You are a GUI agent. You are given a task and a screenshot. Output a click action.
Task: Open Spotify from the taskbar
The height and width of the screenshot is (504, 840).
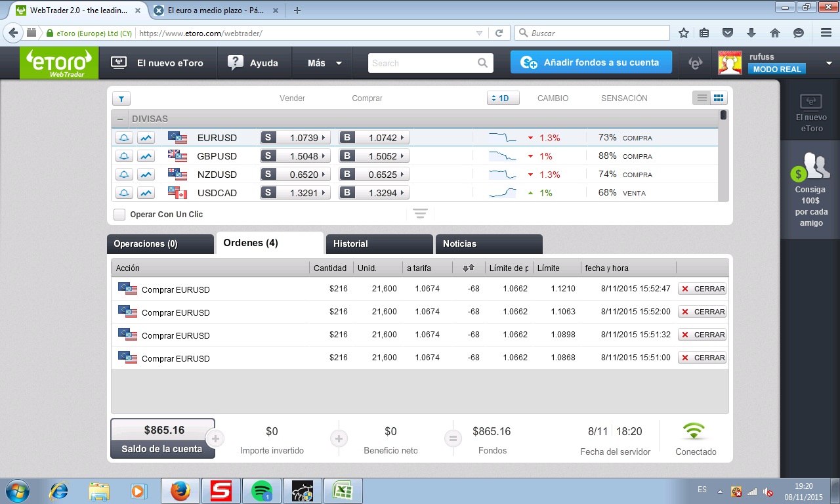[x=262, y=491]
